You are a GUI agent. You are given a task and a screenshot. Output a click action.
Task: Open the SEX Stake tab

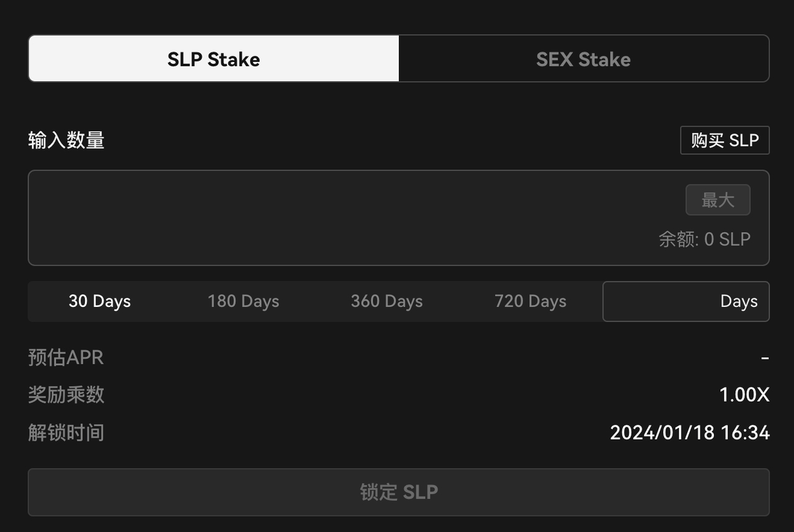pyautogui.click(x=583, y=59)
